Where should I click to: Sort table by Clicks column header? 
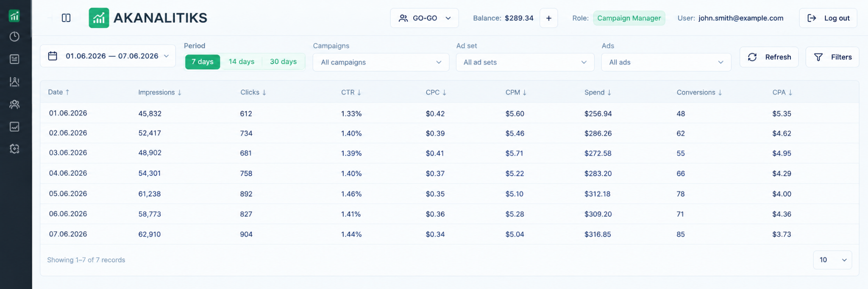click(x=253, y=92)
